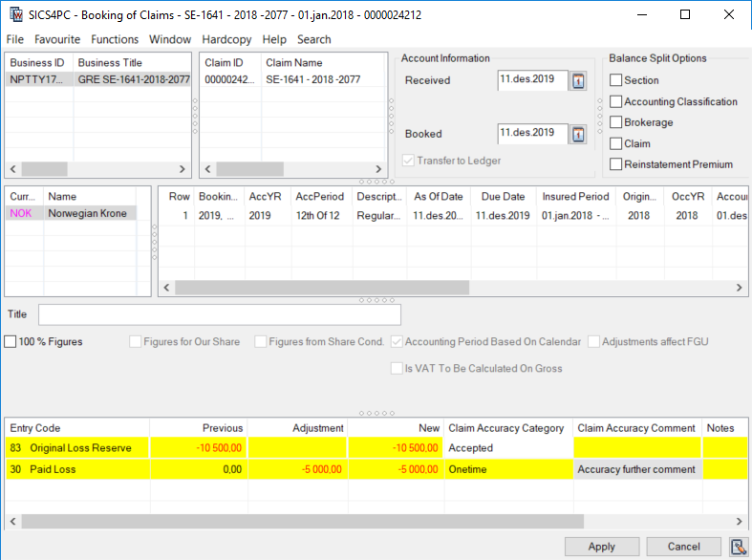Open the Booked date calendar picker
This screenshot has height=560, width=752.
pyautogui.click(x=578, y=134)
